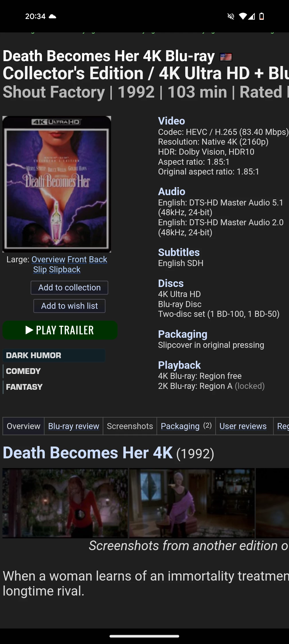Open the 4K Ultra HD cover thumbnail
289x644 pixels.
(x=57, y=184)
